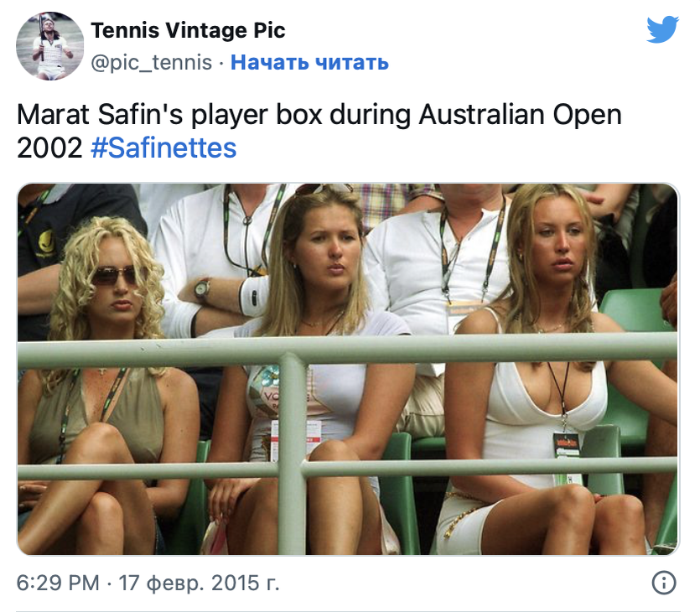Viewport: 700px width, 612px height.
Task: Open the tweet info circle icon
Action: click(x=664, y=583)
